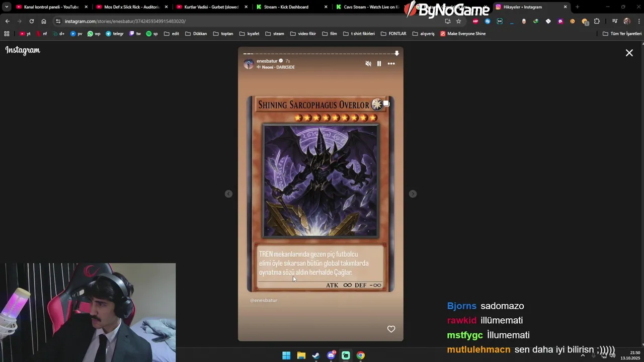Open the Chrome profile avatar
The width and height of the screenshot is (644, 362).
tap(627, 21)
